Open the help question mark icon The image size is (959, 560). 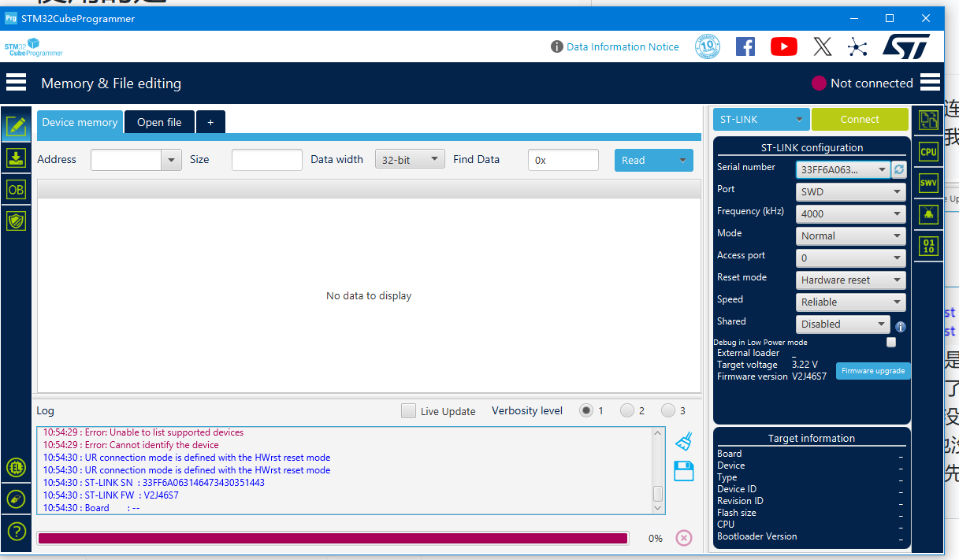17,531
